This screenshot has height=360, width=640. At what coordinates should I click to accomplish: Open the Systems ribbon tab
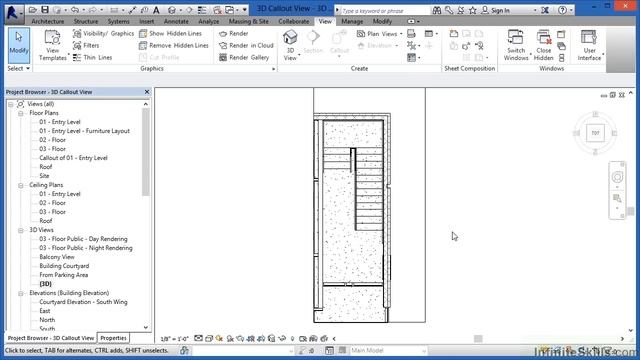(x=119, y=21)
